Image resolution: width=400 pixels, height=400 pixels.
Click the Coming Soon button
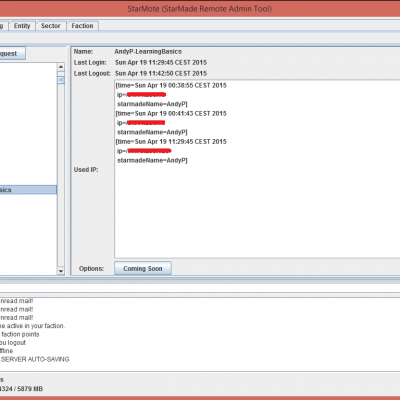143,268
